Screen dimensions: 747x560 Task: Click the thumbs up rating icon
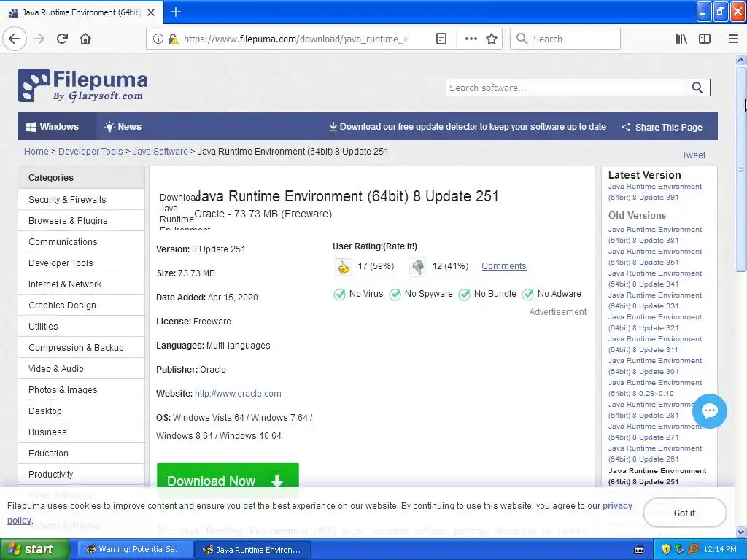click(x=343, y=267)
